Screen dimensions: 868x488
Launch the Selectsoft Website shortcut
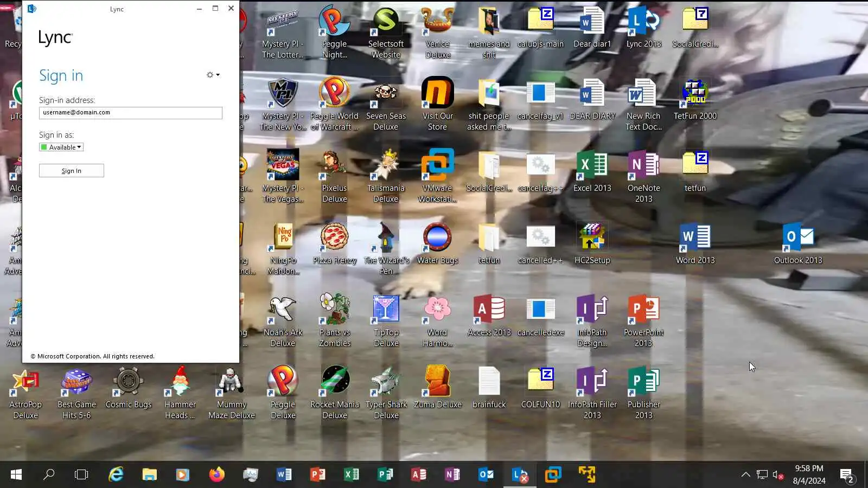click(x=386, y=33)
